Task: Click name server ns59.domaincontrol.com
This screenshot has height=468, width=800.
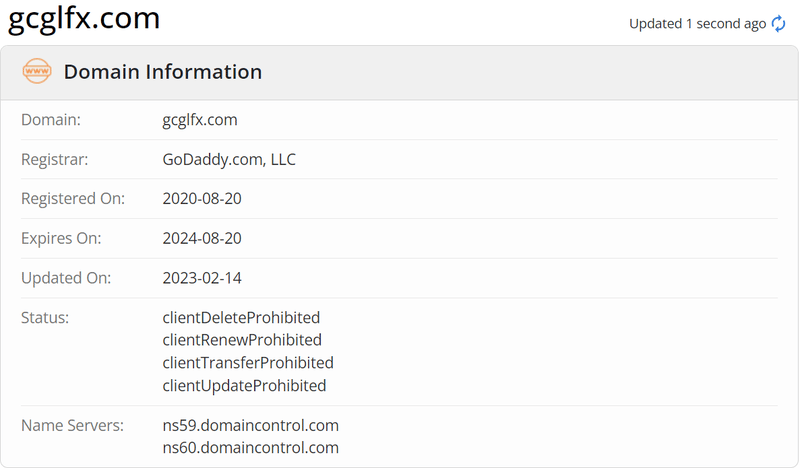Action: [251, 425]
